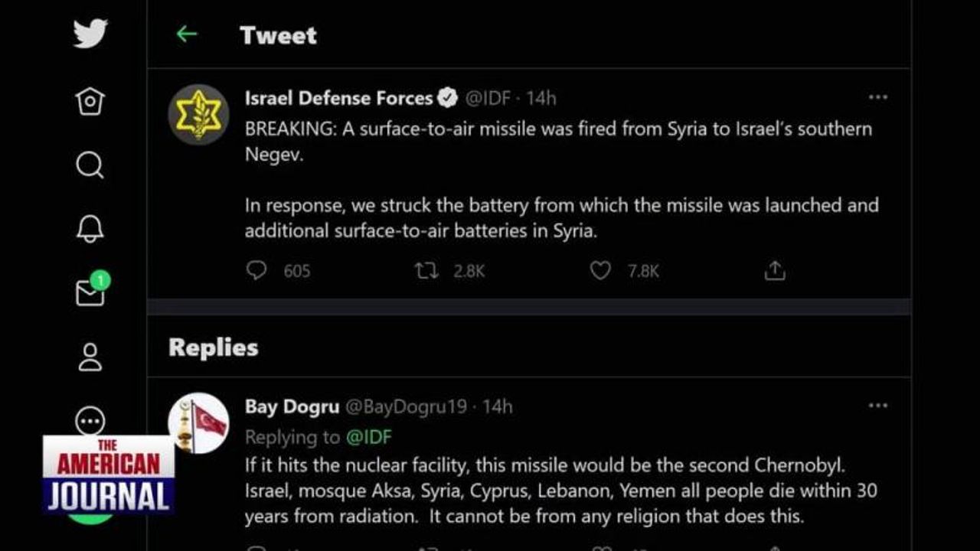
Task: Click the IDF profile avatar
Action: pos(198,115)
